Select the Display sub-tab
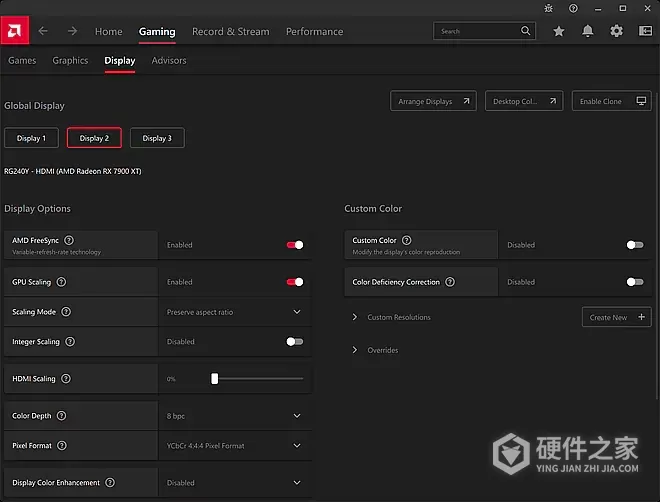This screenshot has width=660, height=502. pos(120,61)
